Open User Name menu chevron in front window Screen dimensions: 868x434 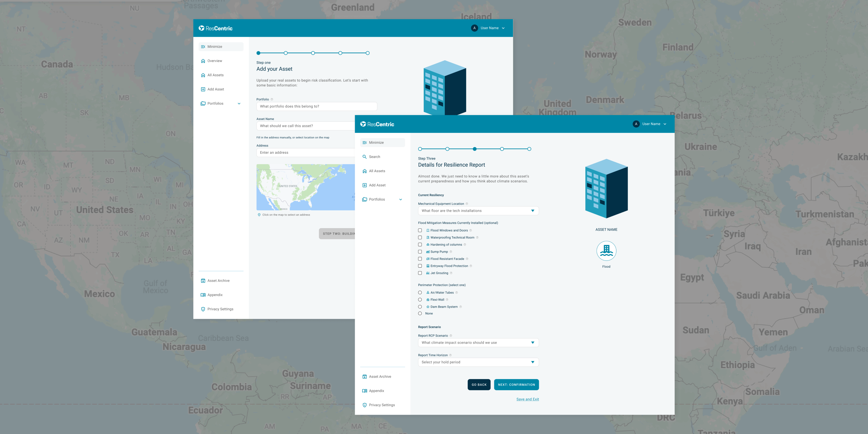(x=665, y=124)
